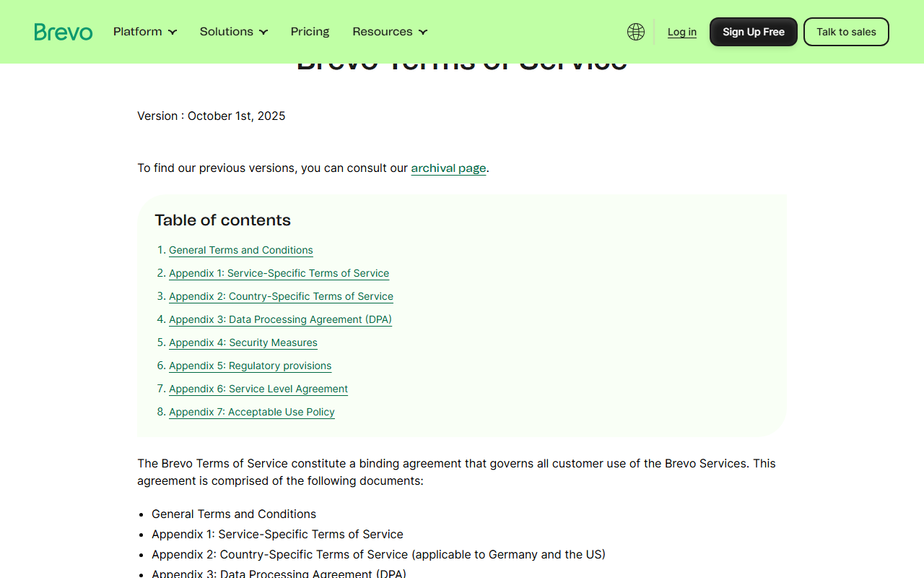Viewport: 924px width, 578px height.
Task: Open Appendix 2: Country-Specific Terms of Service
Action: pos(282,296)
